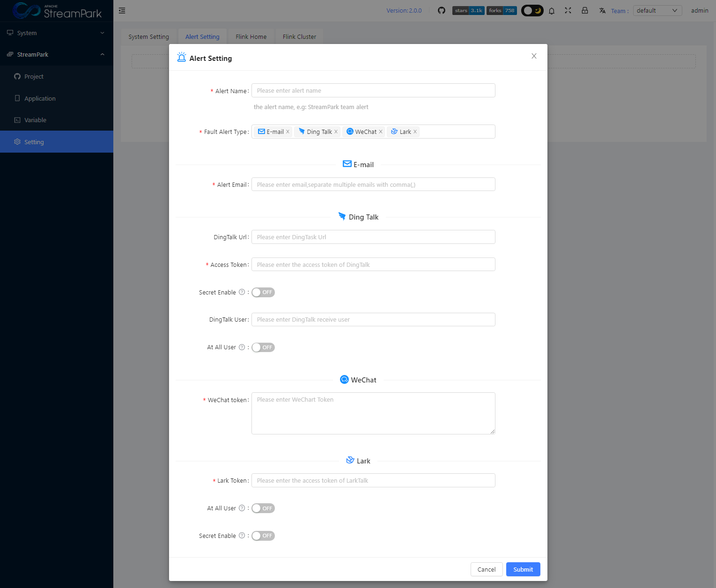Viewport: 716px width, 588px height.
Task: Submit the alert setting form
Action: 523,569
